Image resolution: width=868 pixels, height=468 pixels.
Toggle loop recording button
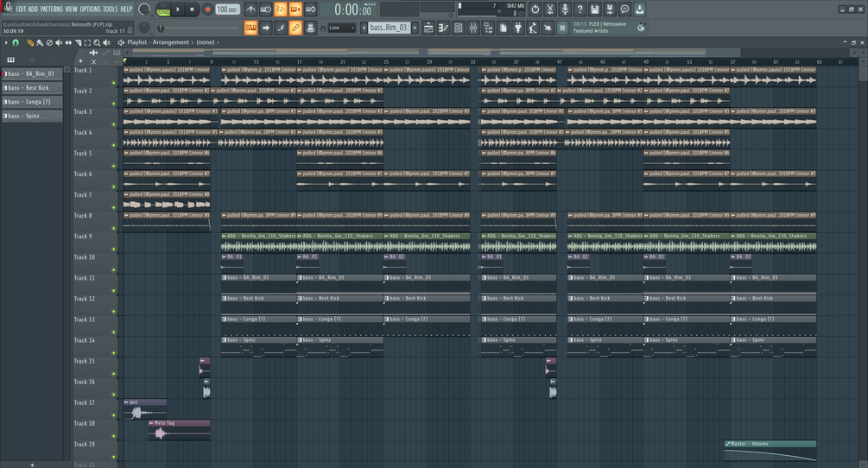coord(311,9)
